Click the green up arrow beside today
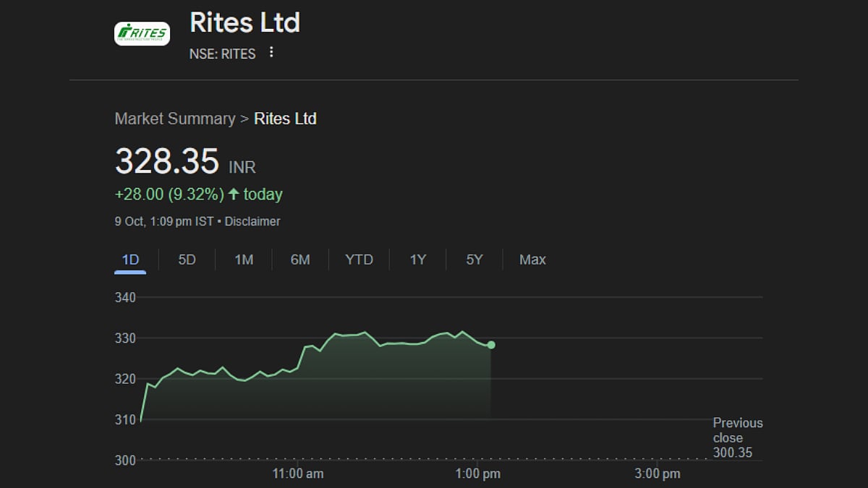868x488 pixels. click(234, 194)
